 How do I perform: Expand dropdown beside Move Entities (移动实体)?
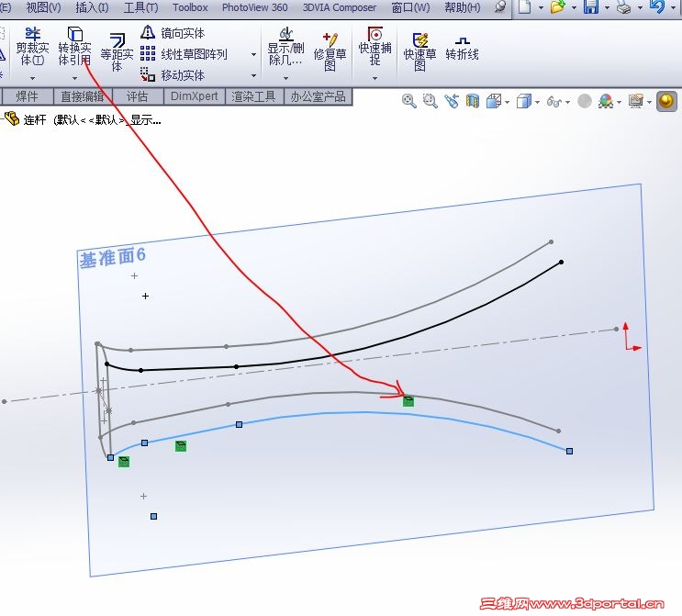253,75
